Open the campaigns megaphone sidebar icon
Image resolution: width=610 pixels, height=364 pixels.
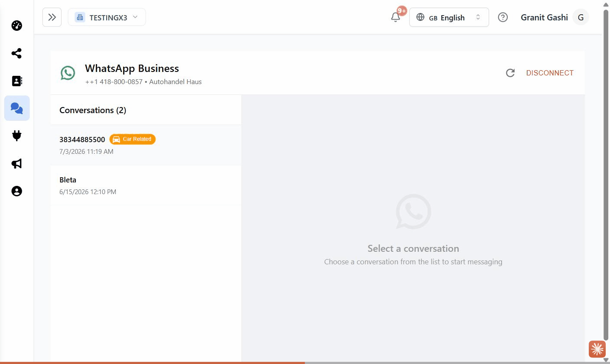coord(16,163)
